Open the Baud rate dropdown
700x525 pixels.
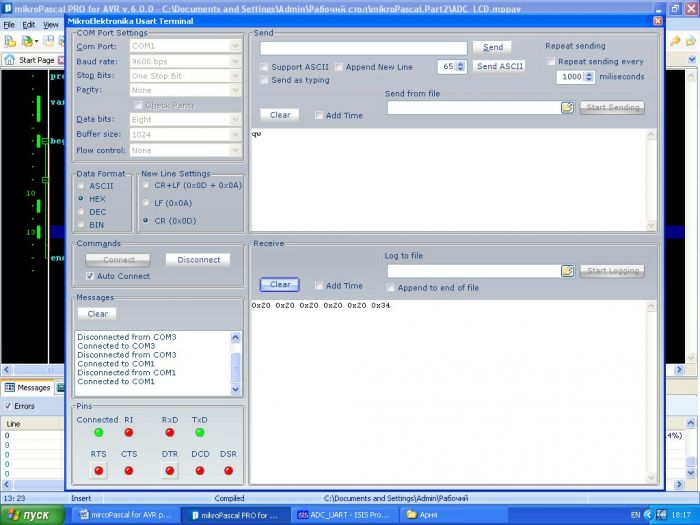coord(235,61)
